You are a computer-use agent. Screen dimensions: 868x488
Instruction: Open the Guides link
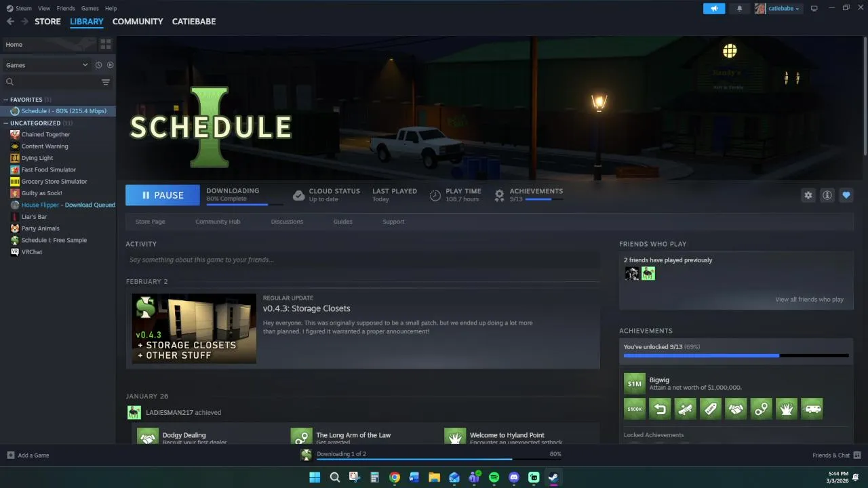(343, 222)
